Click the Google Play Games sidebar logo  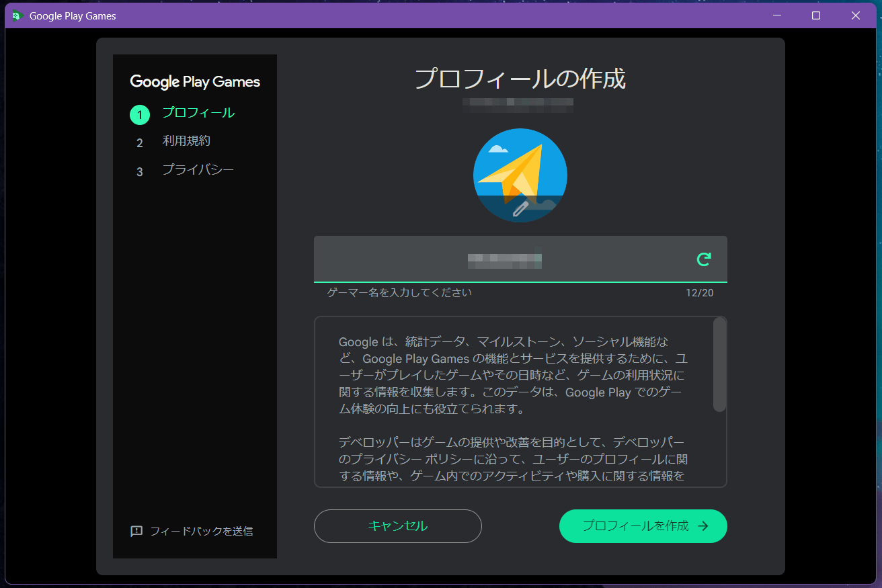(195, 82)
